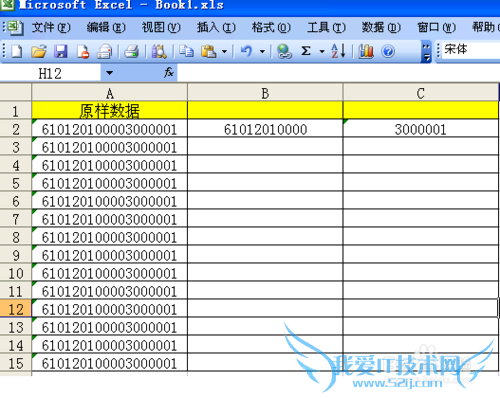The width and height of the screenshot is (500, 398).
Task: Launch the Chart Wizard icon
Action: [x=366, y=52]
